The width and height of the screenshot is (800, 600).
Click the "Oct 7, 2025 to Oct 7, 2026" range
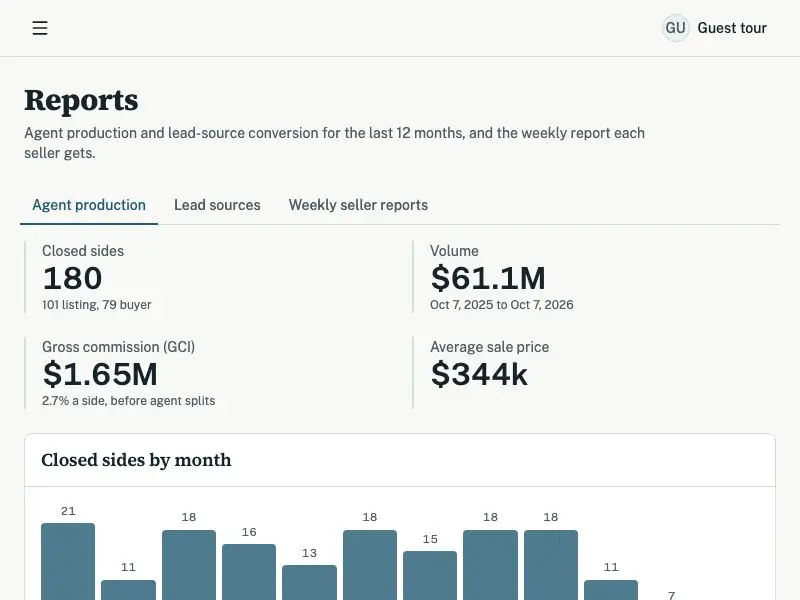click(x=502, y=305)
